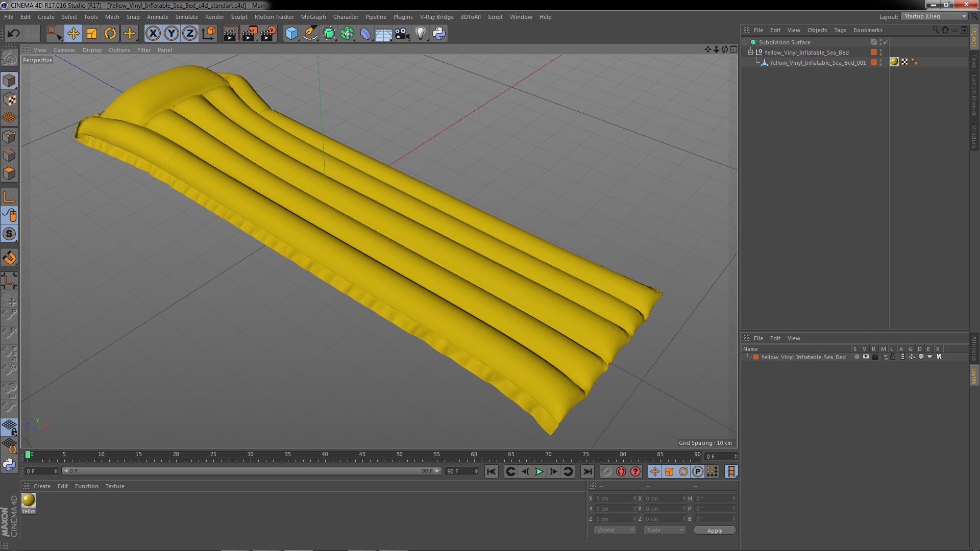Toggle Z axis lock
Image resolution: width=980 pixels, height=551 pixels.
190,34
